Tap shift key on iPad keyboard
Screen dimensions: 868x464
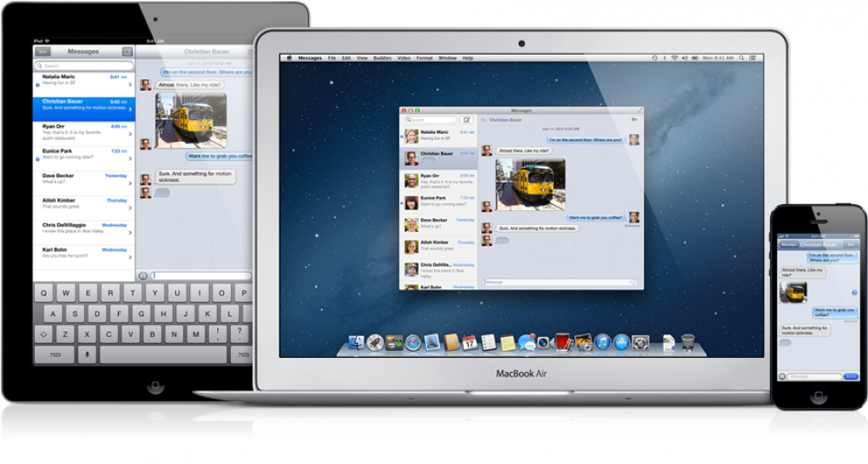click(43, 335)
